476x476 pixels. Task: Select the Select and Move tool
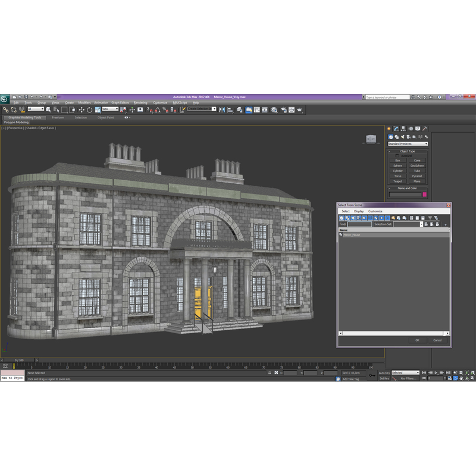[x=80, y=110]
